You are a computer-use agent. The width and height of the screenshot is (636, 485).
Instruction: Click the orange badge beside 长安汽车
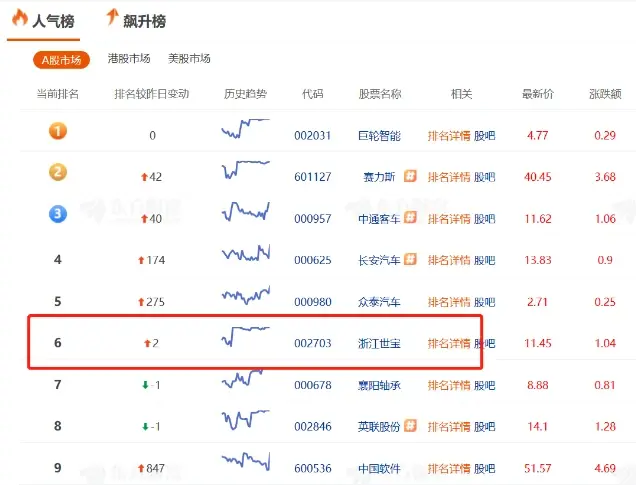coord(410,260)
